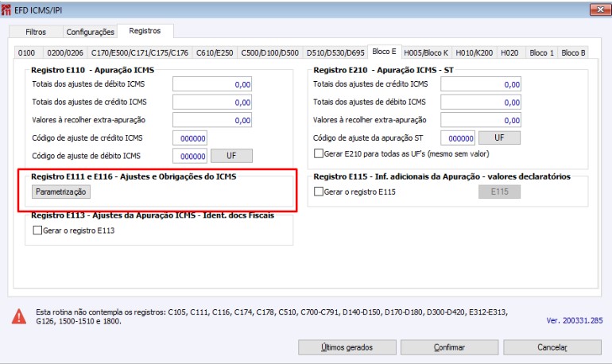
Task: Open the Bloco B sub-tab
Action: pyautogui.click(x=573, y=52)
